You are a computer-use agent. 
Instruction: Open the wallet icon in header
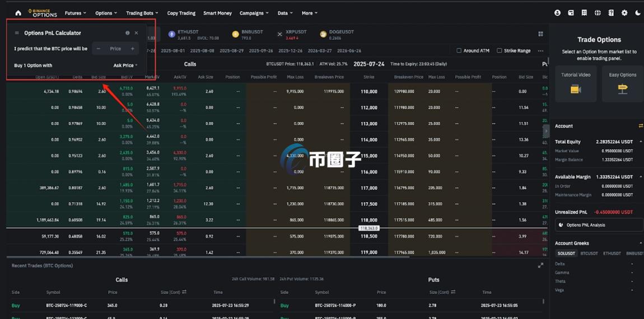tap(571, 13)
